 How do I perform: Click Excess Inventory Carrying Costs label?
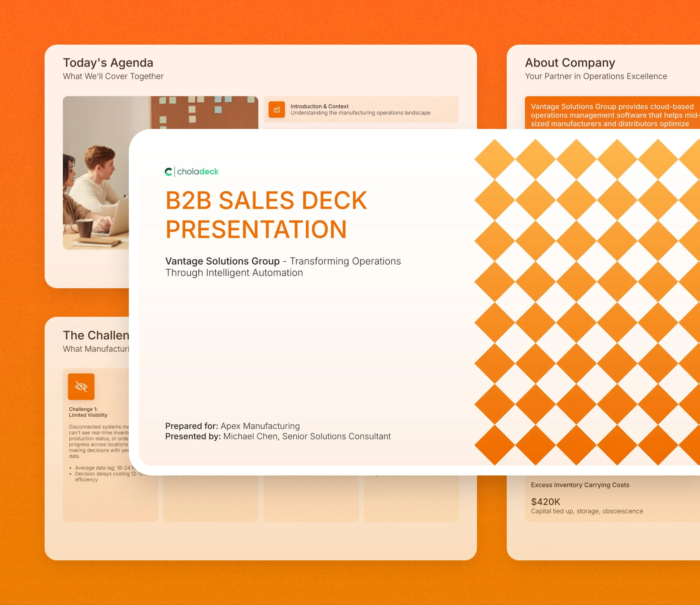[x=580, y=485]
